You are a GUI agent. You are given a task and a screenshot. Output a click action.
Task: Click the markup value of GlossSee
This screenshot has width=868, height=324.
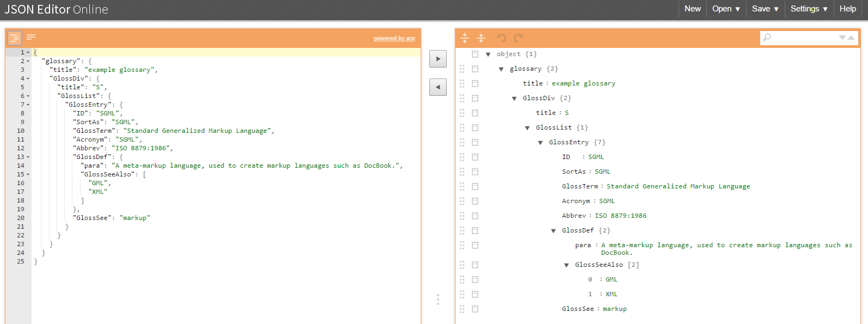click(x=615, y=309)
